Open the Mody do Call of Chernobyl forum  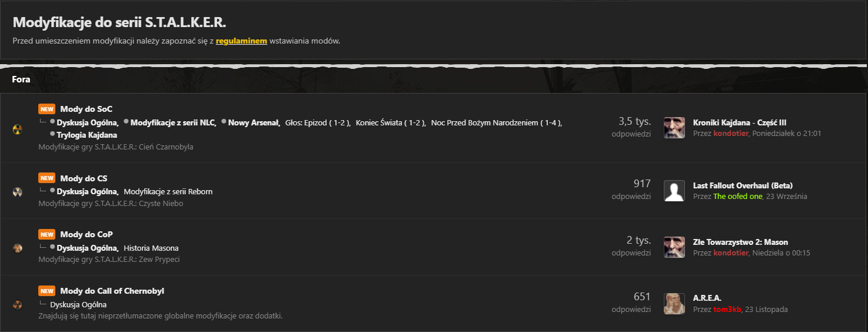(112, 291)
